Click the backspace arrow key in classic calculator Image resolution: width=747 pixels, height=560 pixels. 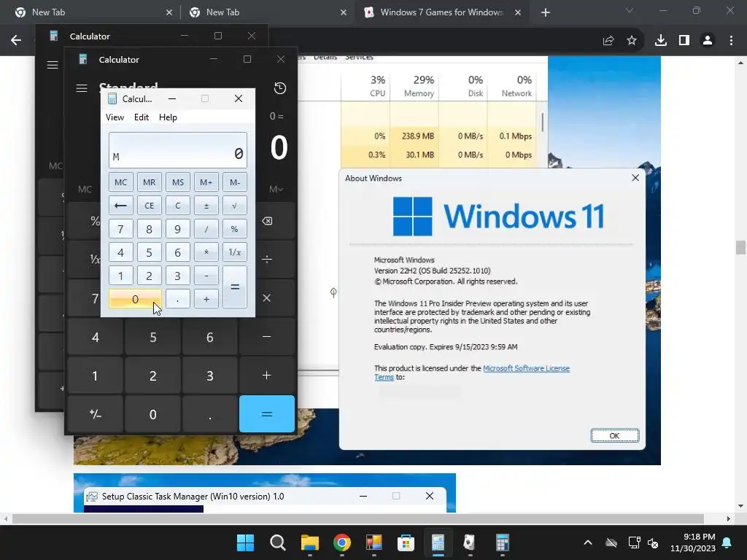point(120,206)
